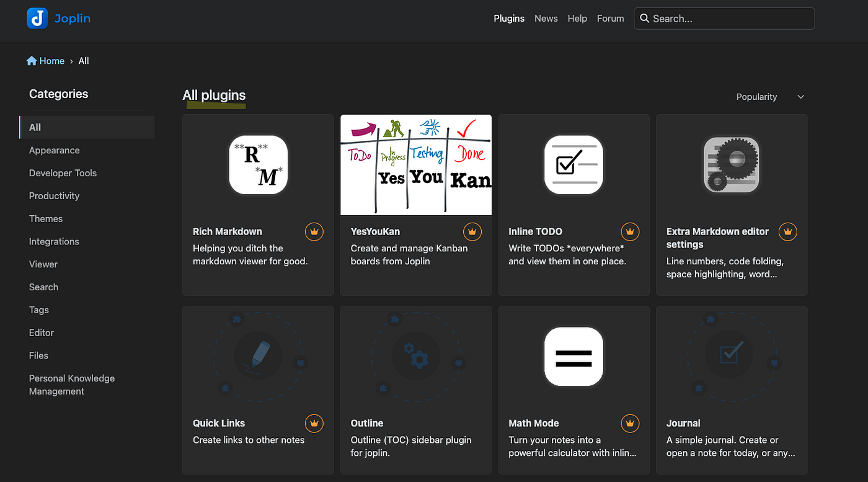Screen dimensions: 868x482
Task: Open the Popularity sort dropdown
Action: pos(770,97)
